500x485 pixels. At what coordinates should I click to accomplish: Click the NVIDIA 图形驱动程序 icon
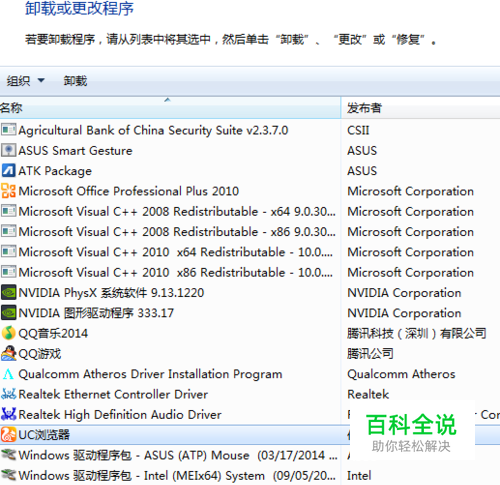tap(8, 313)
